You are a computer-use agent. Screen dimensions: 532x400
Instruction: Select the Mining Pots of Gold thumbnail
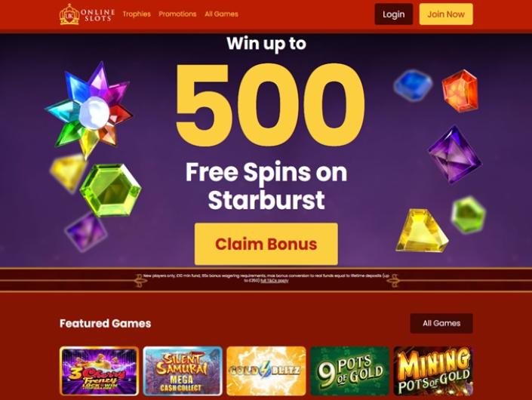point(433,371)
